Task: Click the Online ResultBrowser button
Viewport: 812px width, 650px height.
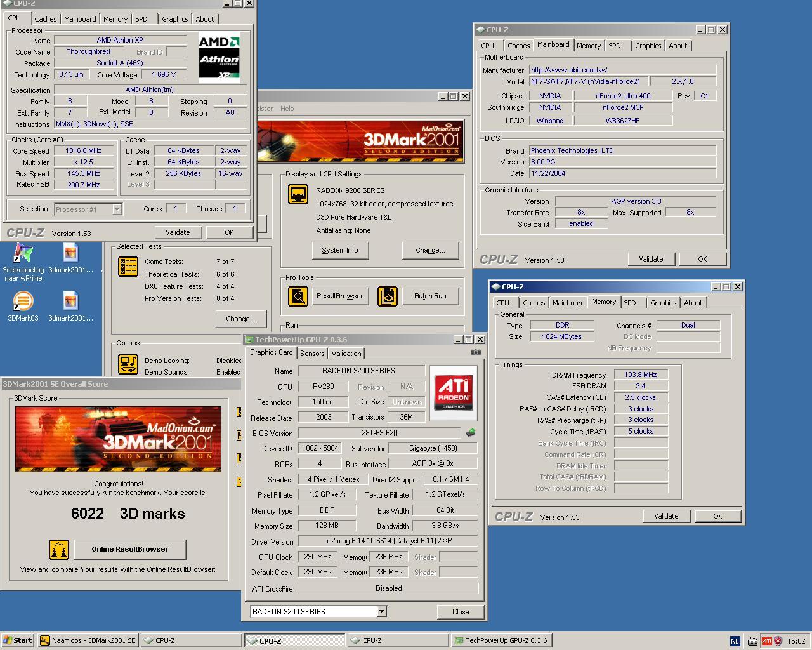Action: tap(130, 549)
